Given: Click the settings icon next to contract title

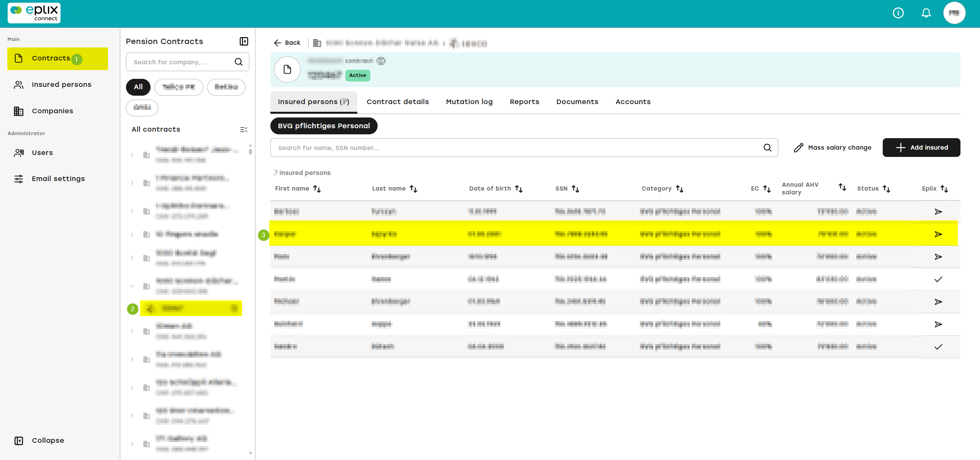Looking at the screenshot, I should pos(381,61).
